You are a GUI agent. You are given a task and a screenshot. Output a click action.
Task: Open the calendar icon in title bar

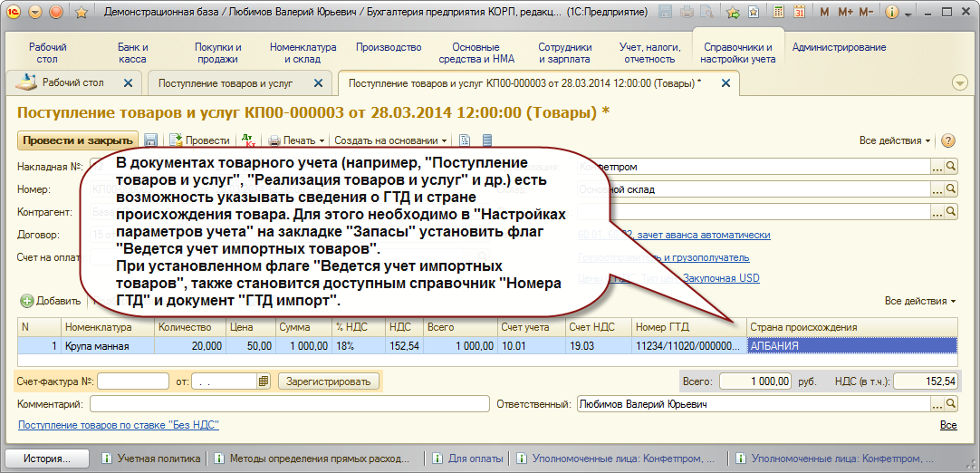click(799, 11)
